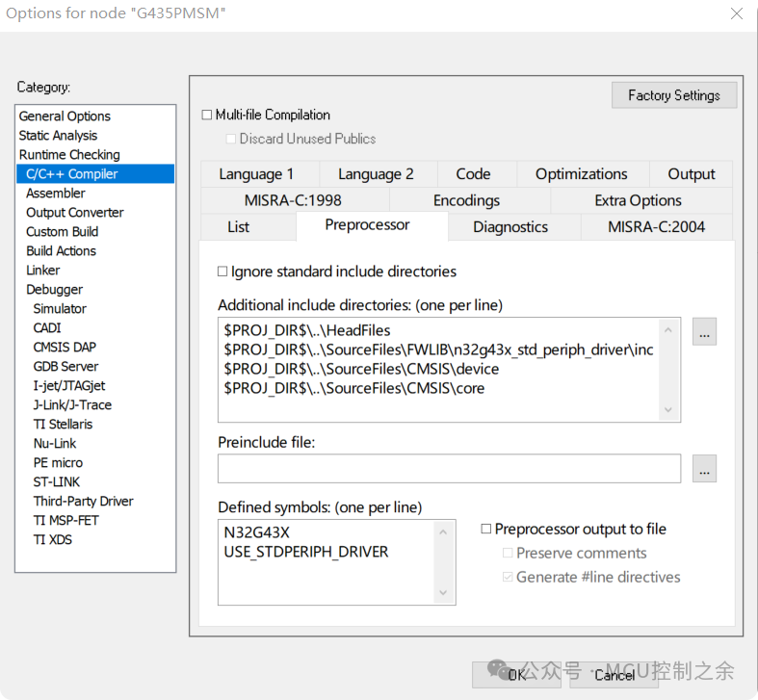Image resolution: width=758 pixels, height=700 pixels.
Task: Browse for the preinclude file
Action: 704,469
